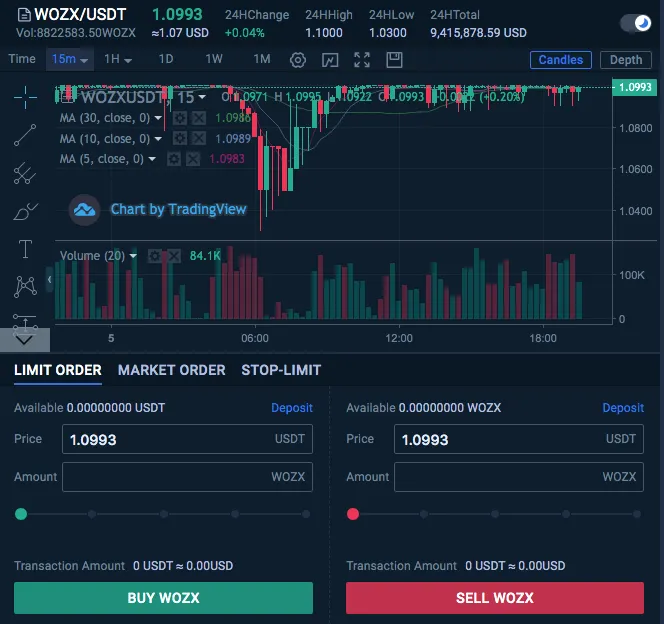Switch to the STOP-LIMIT tab
Viewport: 664px width, 624px height.
(x=281, y=370)
